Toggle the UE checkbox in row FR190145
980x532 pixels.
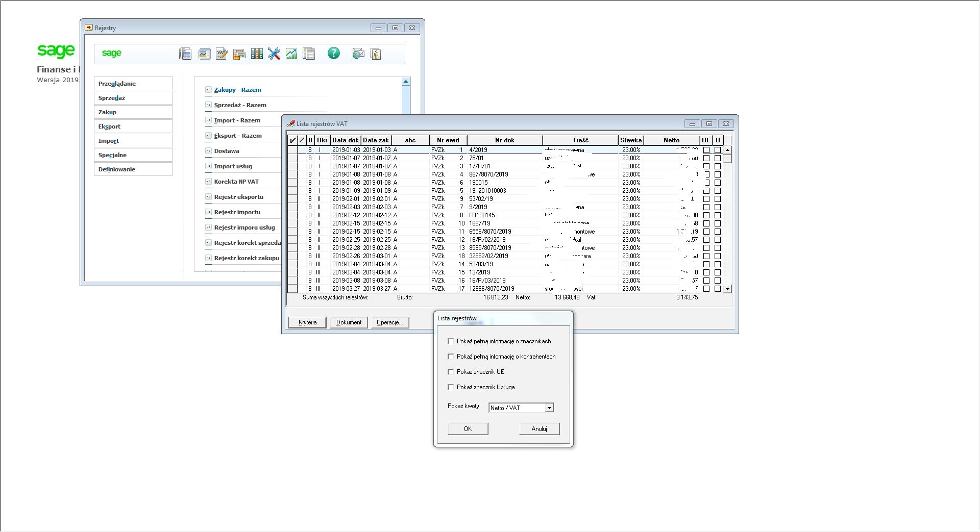706,215
